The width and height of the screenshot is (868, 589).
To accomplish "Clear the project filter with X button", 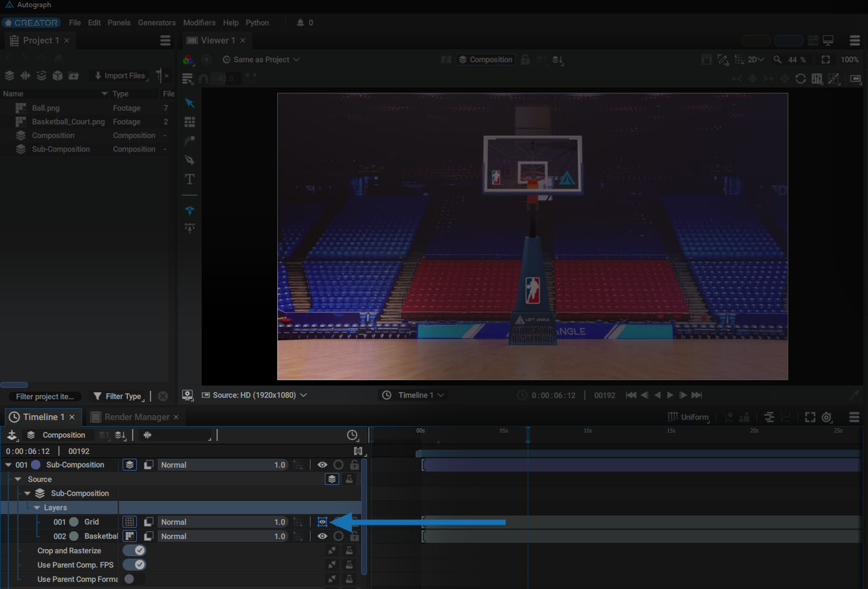I will point(163,396).
